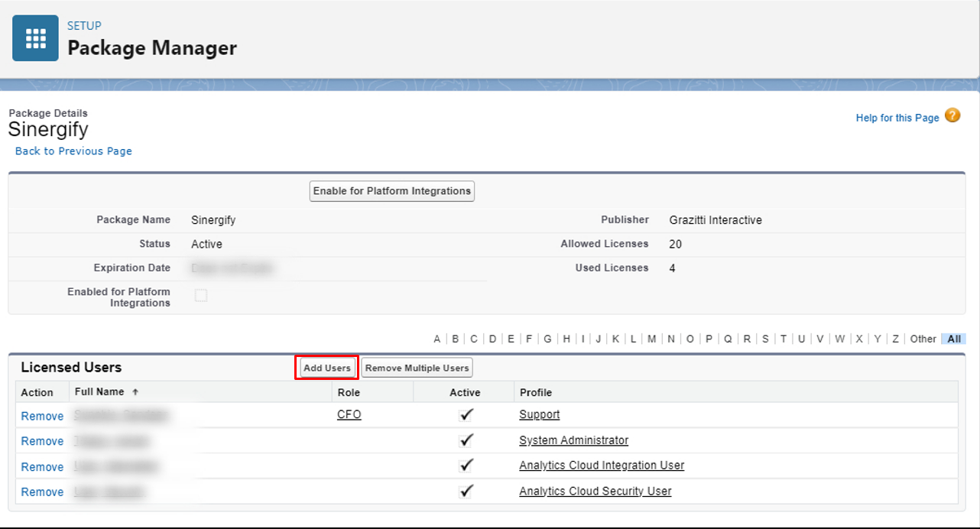Screen dimensions: 980x529
Task: Filter licensed users by letter X
Action: [859, 339]
